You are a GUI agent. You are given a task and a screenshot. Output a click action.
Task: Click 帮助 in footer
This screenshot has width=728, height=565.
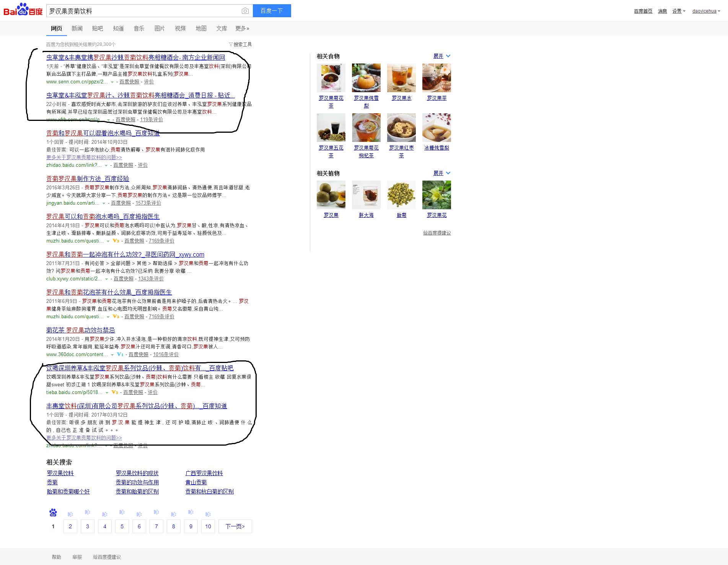[x=56, y=557]
